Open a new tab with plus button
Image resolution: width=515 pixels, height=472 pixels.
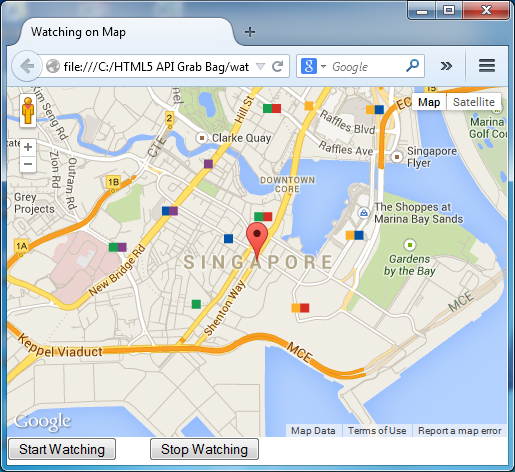coord(250,32)
